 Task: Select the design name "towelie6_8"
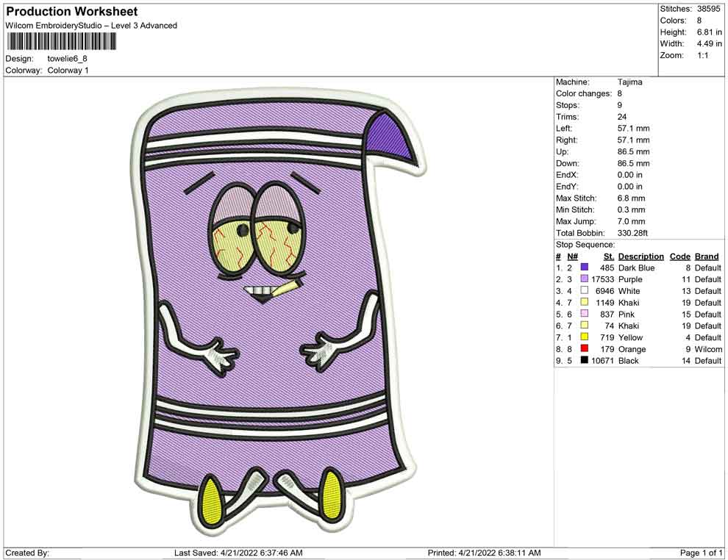coord(68,59)
